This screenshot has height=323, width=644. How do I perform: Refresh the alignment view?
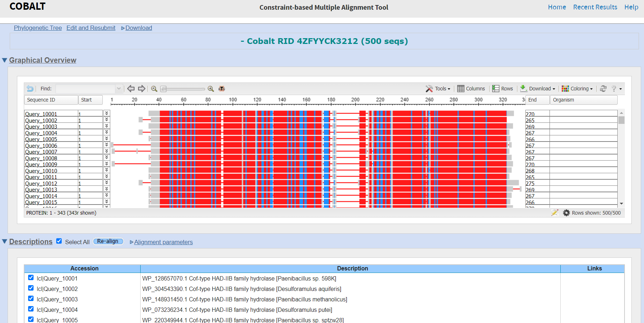tap(603, 89)
